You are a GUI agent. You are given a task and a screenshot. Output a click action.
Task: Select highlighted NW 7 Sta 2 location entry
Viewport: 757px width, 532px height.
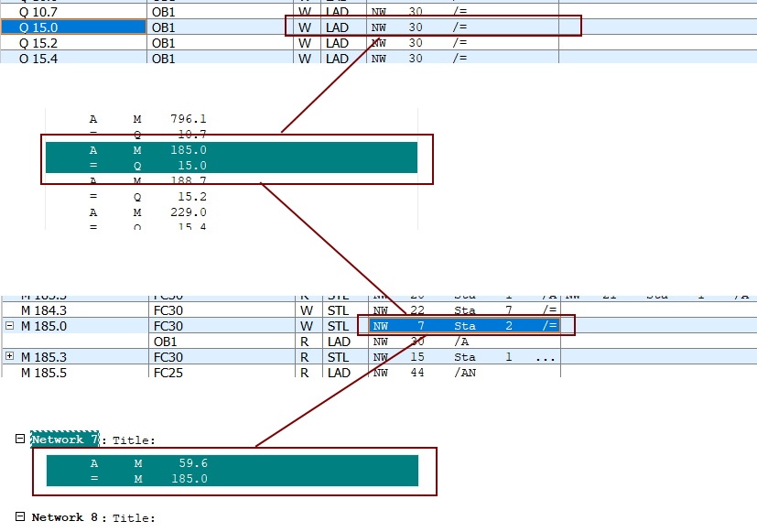(465, 326)
